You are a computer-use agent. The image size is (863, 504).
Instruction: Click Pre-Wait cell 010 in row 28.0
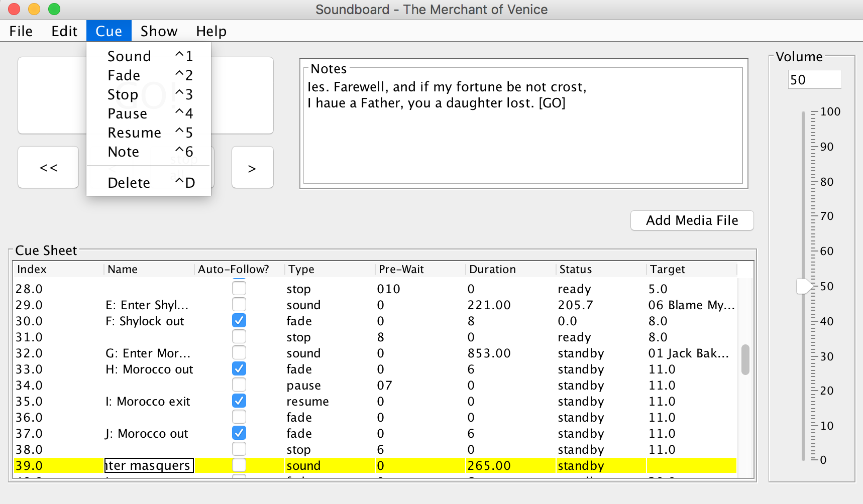click(420, 289)
